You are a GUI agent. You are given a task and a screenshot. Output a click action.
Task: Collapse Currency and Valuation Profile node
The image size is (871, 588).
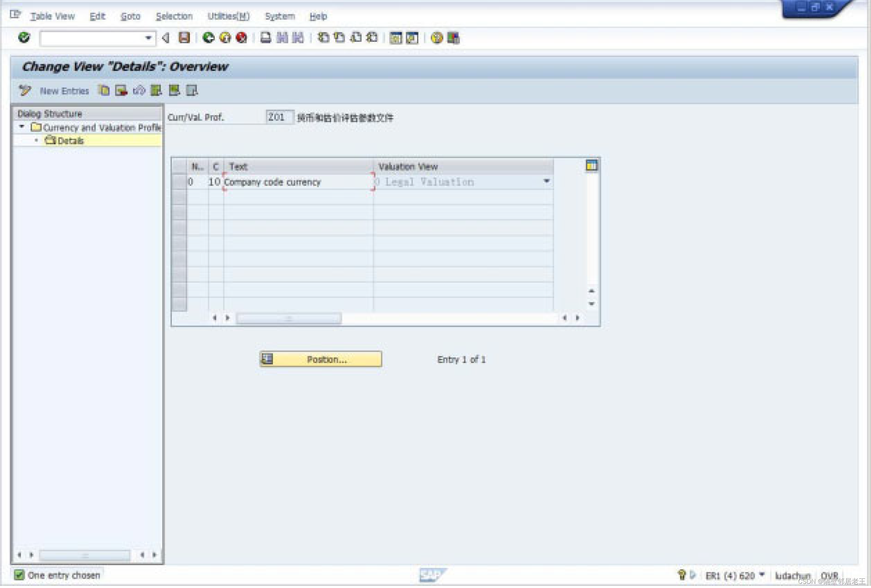[22, 127]
